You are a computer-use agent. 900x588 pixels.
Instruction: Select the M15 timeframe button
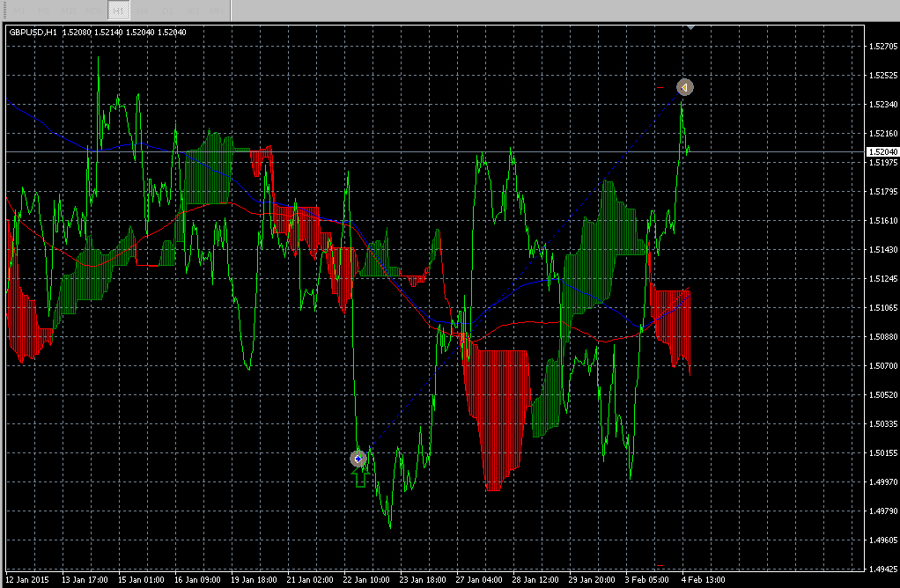point(69,11)
